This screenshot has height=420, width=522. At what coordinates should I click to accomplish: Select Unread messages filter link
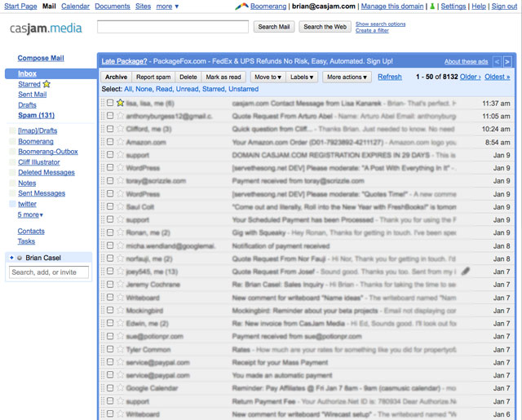(x=188, y=89)
